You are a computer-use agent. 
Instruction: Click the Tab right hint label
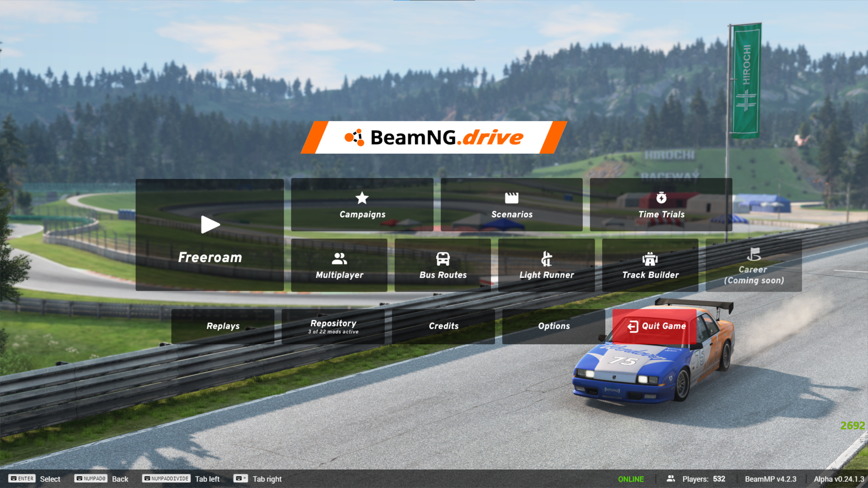point(267,479)
